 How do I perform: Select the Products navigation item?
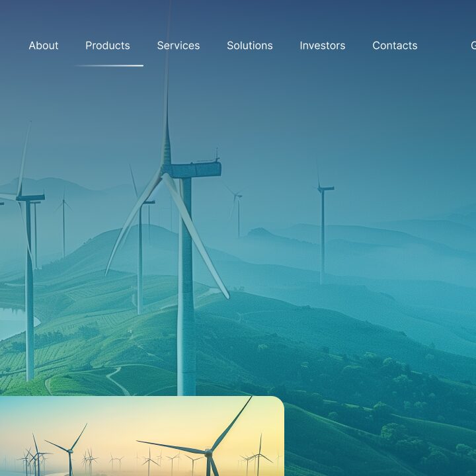108,46
